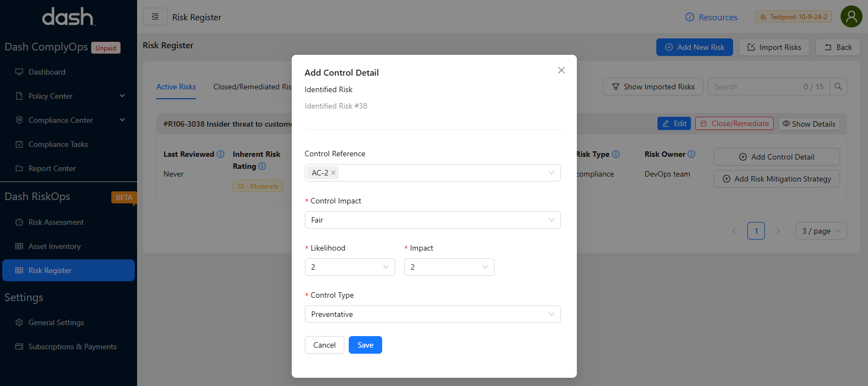This screenshot has height=386, width=868.
Task: Click the risk Search input field
Action: click(x=757, y=87)
